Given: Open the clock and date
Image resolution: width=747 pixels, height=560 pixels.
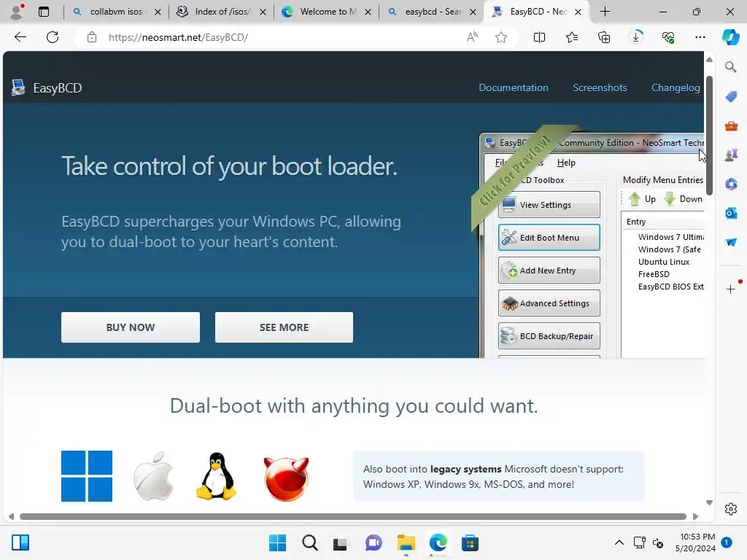Looking at the screenshot, I should pos(695,542).
